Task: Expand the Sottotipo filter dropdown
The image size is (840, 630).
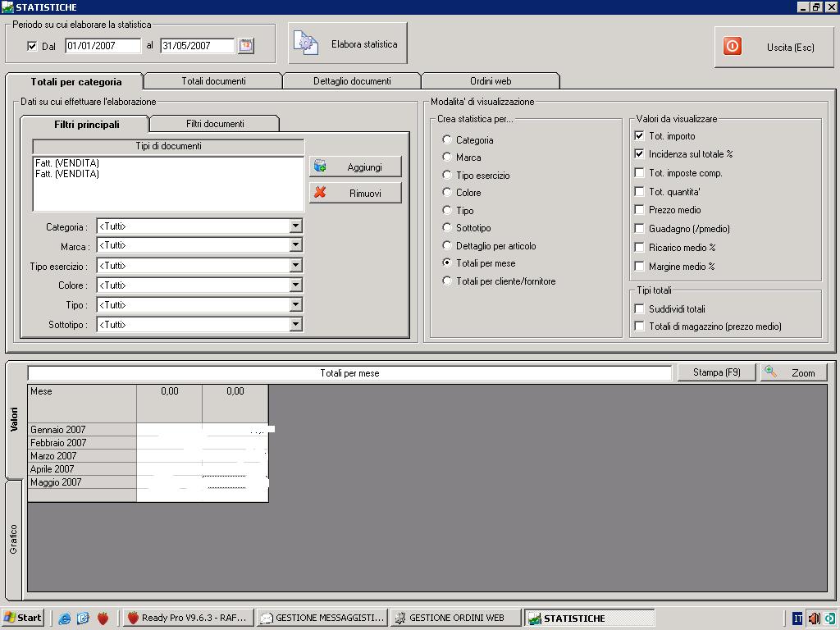Action: click(295, 324)
